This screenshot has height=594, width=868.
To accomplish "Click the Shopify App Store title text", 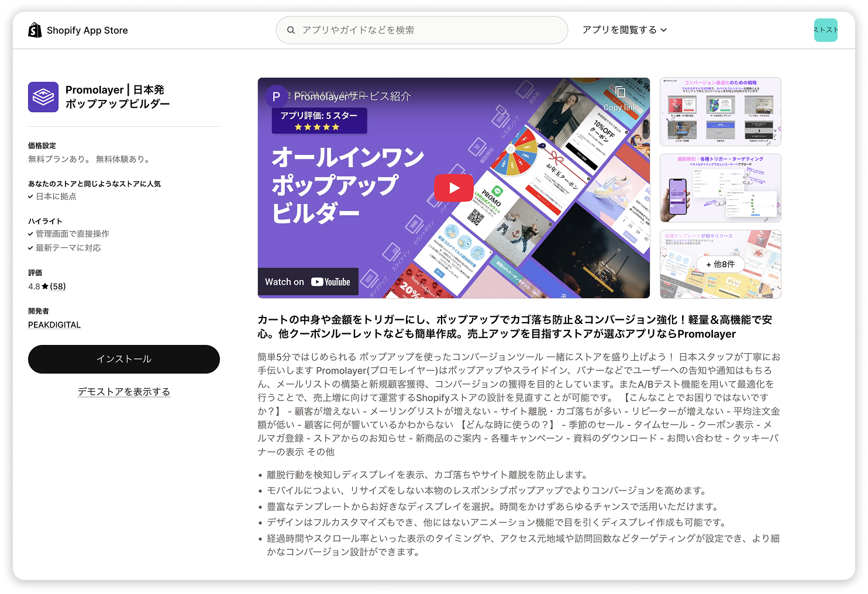I will (x=87, y=30).
